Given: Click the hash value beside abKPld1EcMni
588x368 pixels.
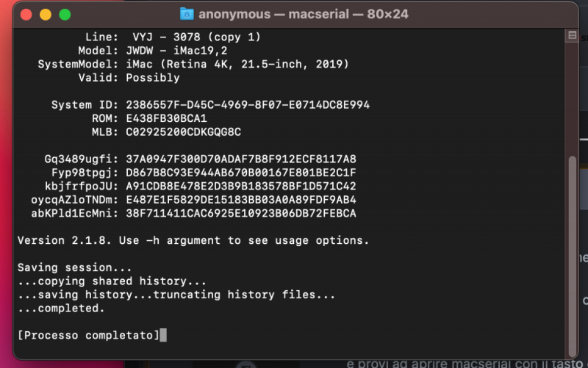Looking at the screenshot, I should (241, 213).
